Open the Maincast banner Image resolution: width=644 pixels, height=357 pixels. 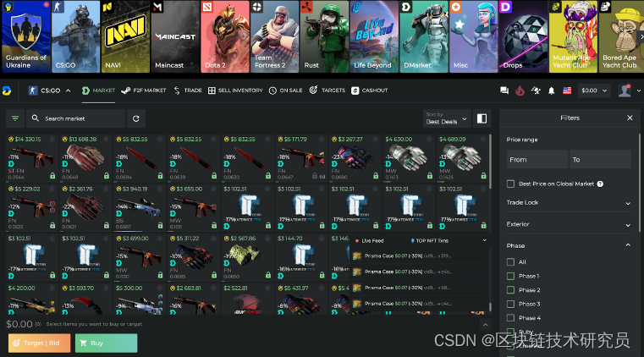click(175, 36)
